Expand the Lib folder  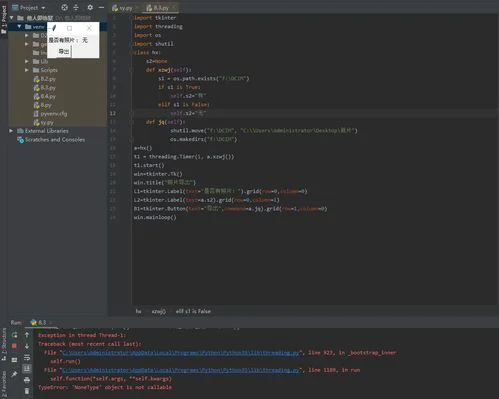coord(27,61)
